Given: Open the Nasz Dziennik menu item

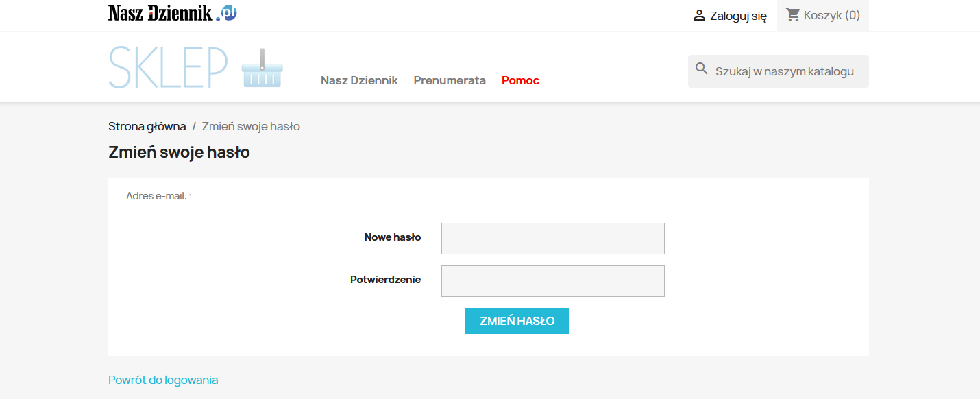Looking at the screenshot, I should [359, 80].
